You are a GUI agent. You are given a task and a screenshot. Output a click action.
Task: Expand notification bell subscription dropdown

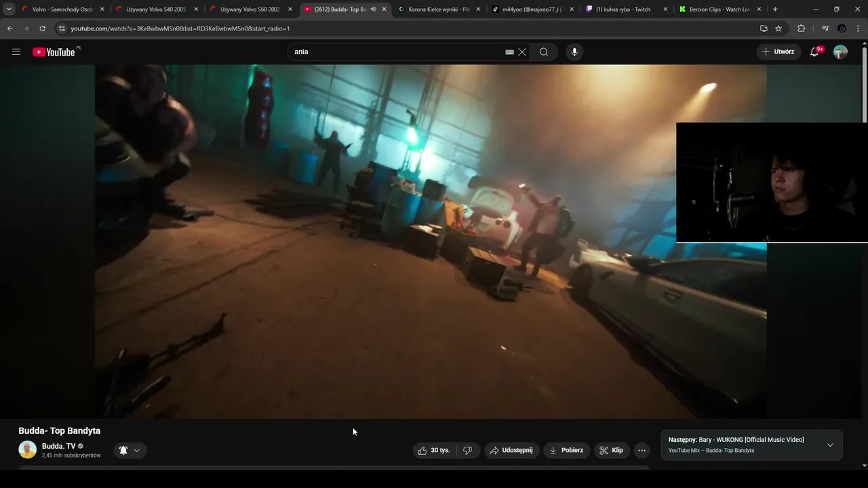pyautogui.click(x=137, y=450)
